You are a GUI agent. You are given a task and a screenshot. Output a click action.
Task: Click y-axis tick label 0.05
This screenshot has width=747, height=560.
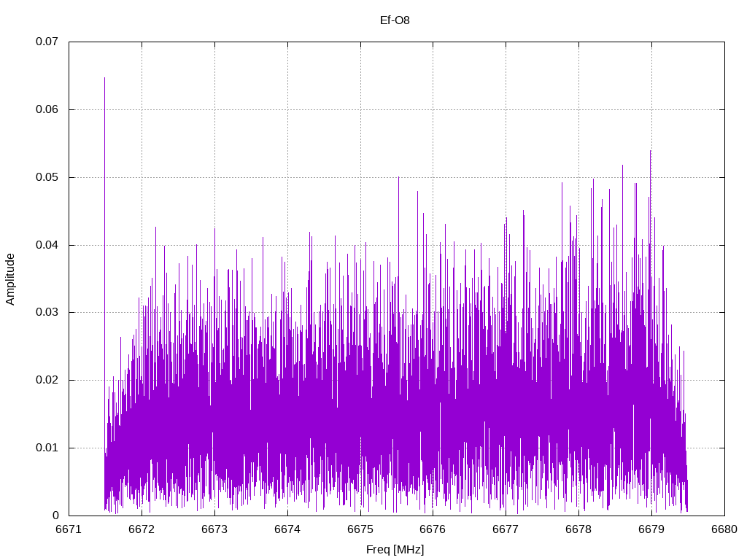pos(47,178)
